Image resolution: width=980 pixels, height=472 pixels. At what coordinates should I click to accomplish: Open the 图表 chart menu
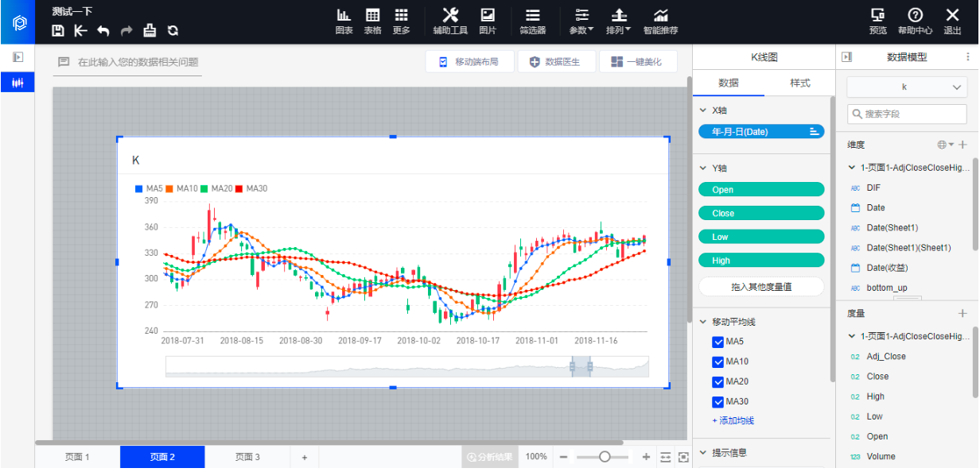tap(344, 21)
